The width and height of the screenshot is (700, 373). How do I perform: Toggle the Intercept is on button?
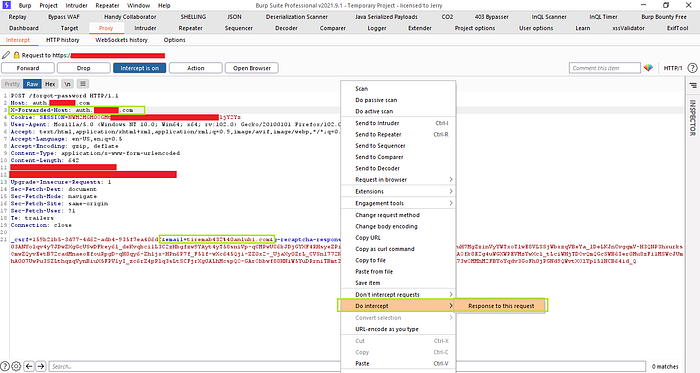tap(139, 68)
